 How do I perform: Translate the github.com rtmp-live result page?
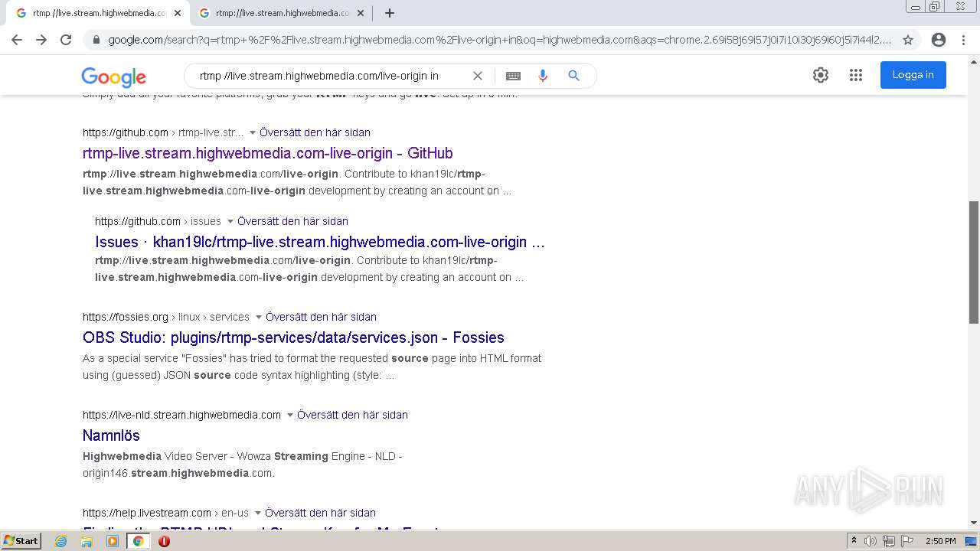[315, 132]
